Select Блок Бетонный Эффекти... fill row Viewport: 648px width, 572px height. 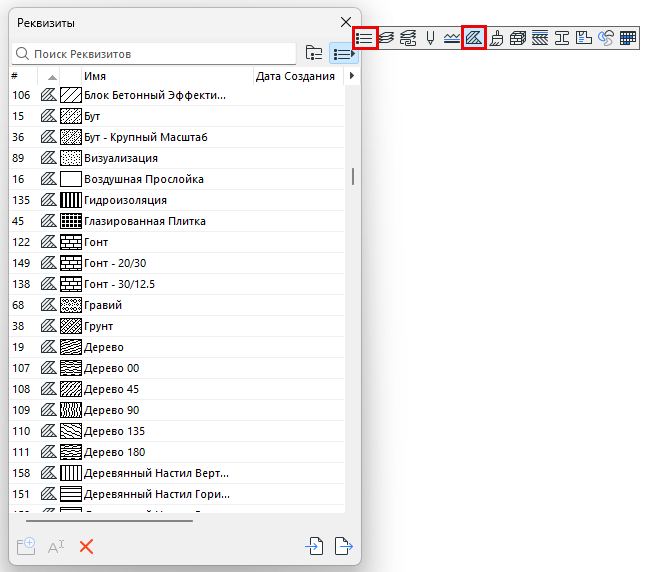[x=177, y=95]
